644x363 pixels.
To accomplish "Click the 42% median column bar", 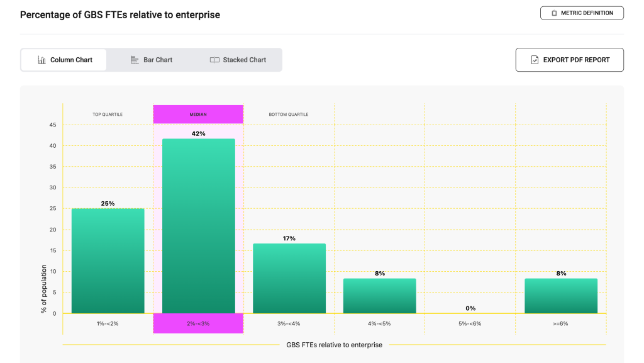I will pos(199,226).
